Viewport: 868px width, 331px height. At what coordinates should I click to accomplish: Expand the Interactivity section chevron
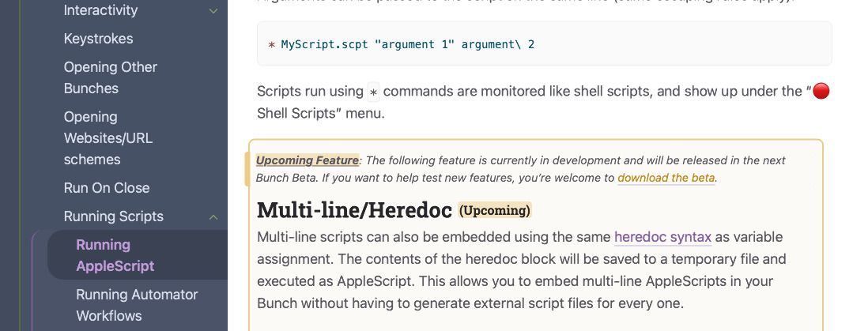(213, 11)
